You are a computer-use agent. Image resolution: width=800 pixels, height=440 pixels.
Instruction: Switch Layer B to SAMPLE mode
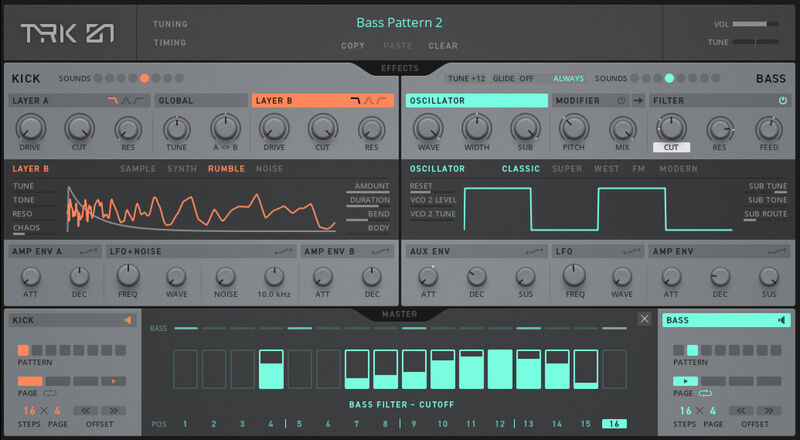[x=138, y=168]
